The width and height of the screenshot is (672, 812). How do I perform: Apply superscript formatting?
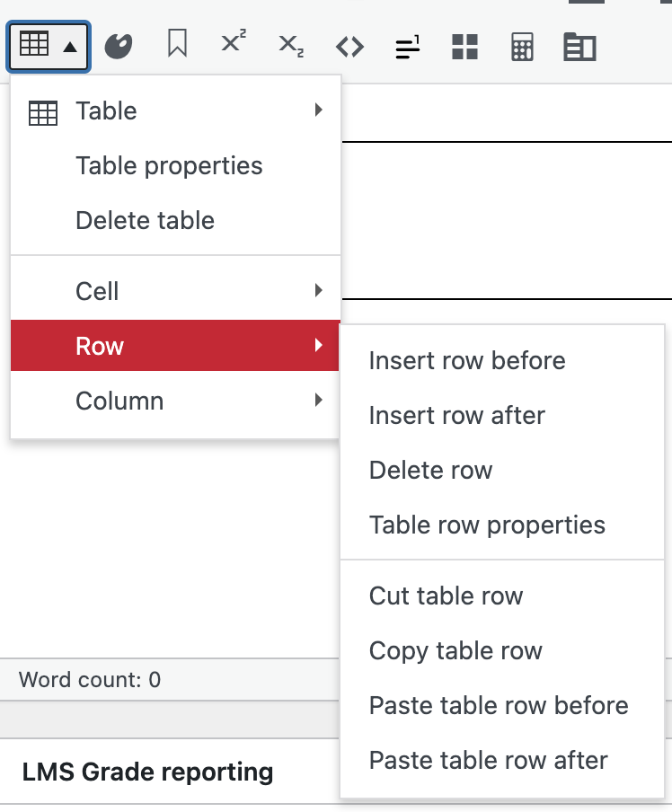click(234, 45)
